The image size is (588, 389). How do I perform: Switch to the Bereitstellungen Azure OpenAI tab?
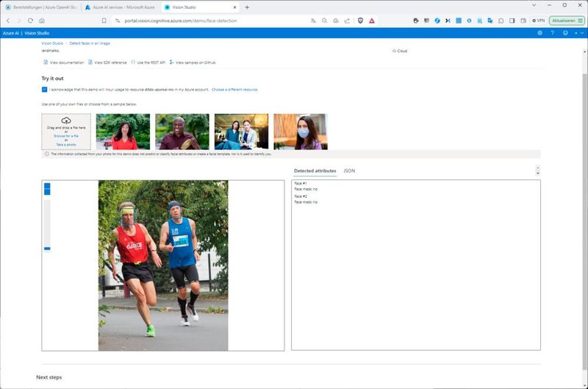click(41, 7)
